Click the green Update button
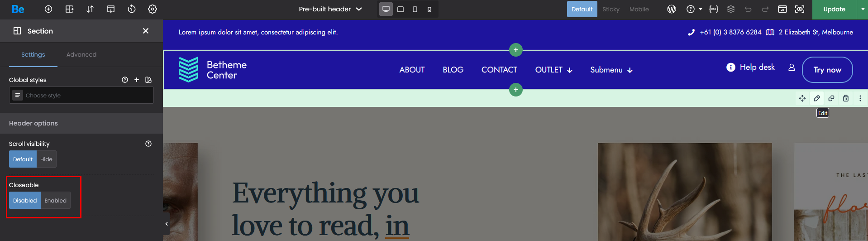The image size is (868, 241). pos(834,9)
